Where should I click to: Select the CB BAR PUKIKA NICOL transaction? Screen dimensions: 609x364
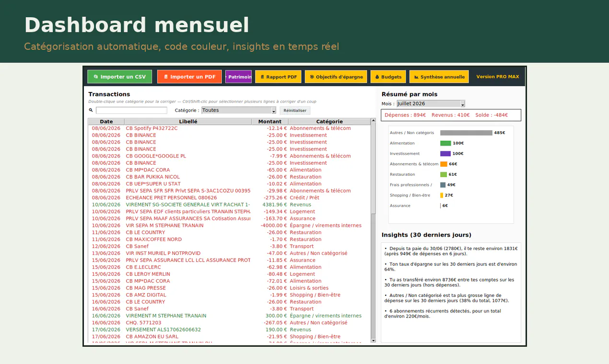[229, 177]
